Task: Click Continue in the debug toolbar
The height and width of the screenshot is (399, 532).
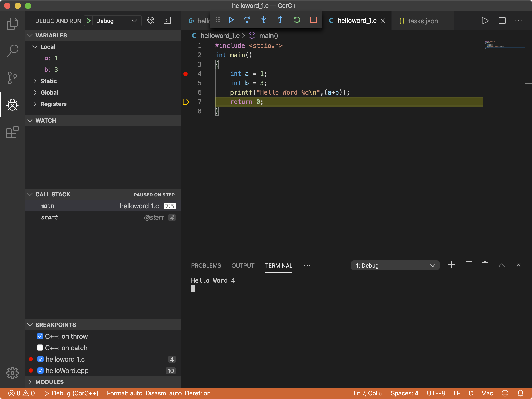Action: point(230,20)
